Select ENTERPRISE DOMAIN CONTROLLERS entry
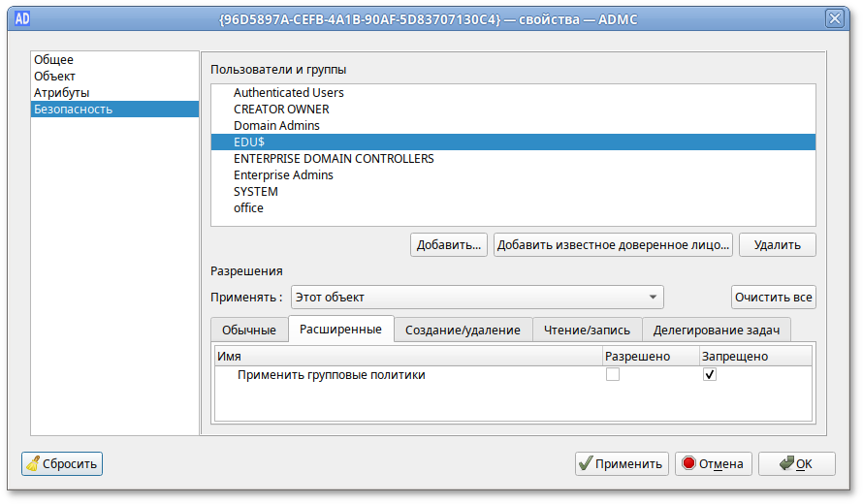Image resolution: width=863 pixels, height=504 pixels. (513, 158)
